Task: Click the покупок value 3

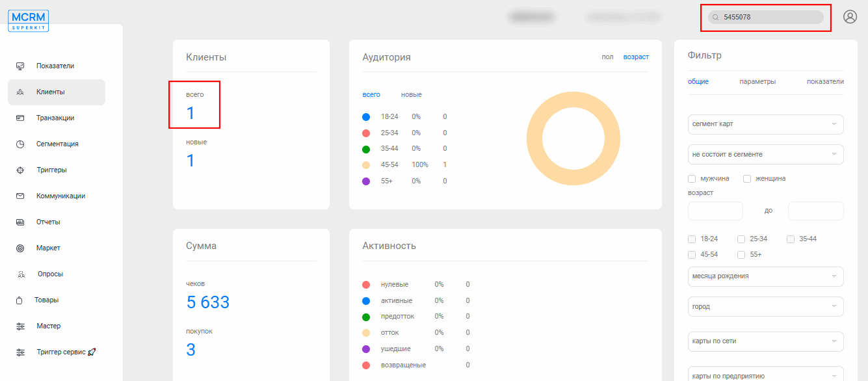Action: pos(191,350)
